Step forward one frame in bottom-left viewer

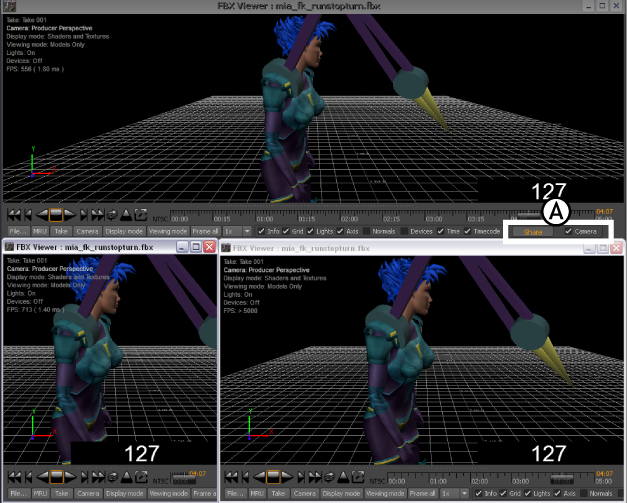point(85,477)
